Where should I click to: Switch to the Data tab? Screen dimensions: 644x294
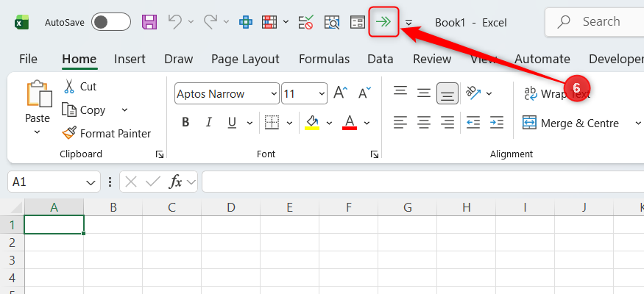[381, 59]
